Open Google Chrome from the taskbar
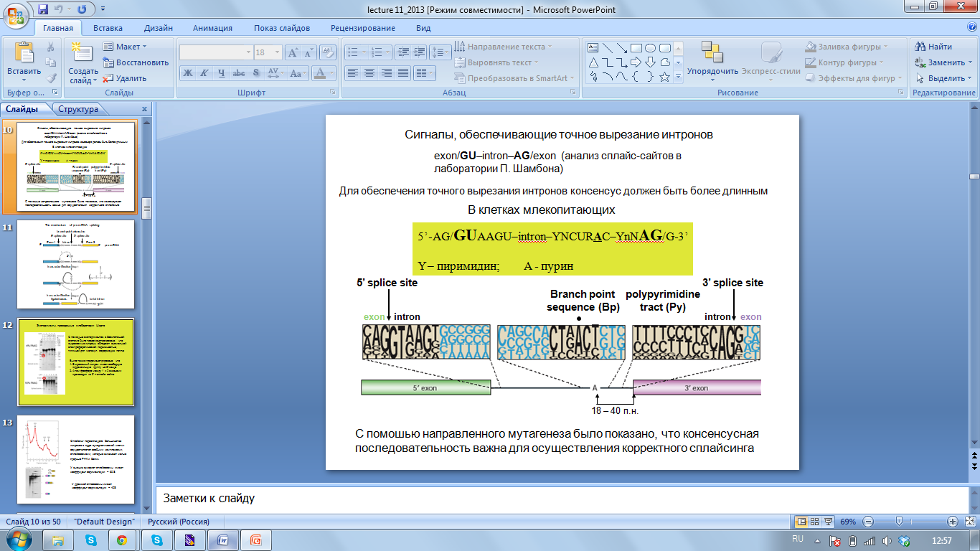980x551 pixels. click(121, 540)
